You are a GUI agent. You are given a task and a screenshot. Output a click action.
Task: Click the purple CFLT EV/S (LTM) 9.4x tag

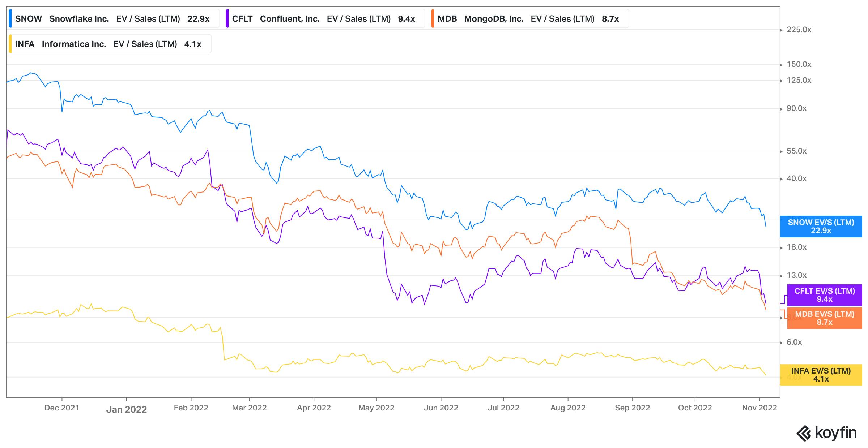tap(825, 295)
